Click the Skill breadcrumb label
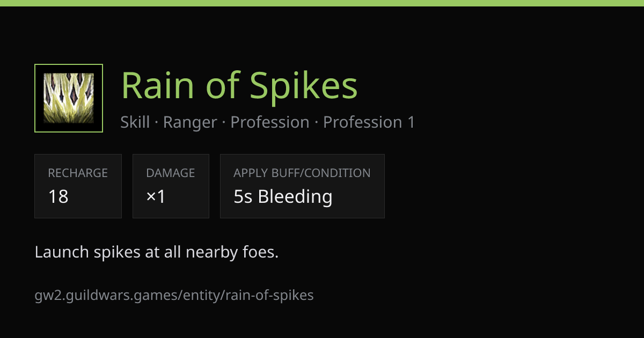 click(135, 122)
